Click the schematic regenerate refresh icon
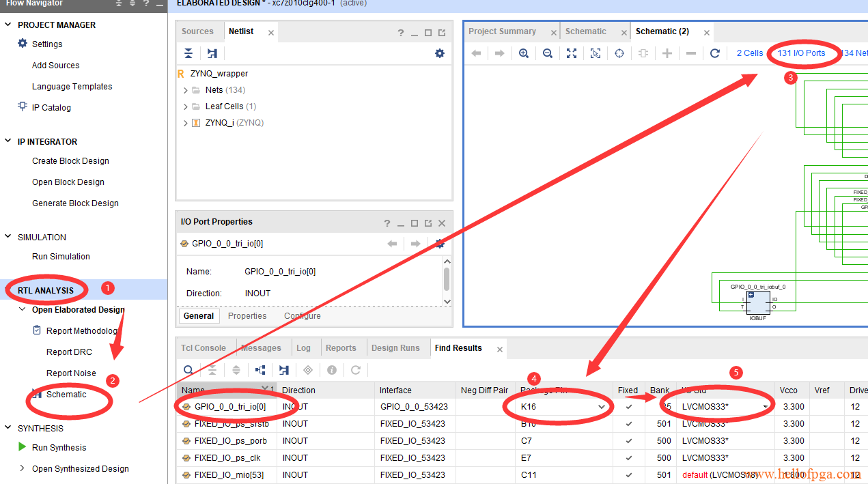Viewport: 868px width, 484px height. pos(715,53)
